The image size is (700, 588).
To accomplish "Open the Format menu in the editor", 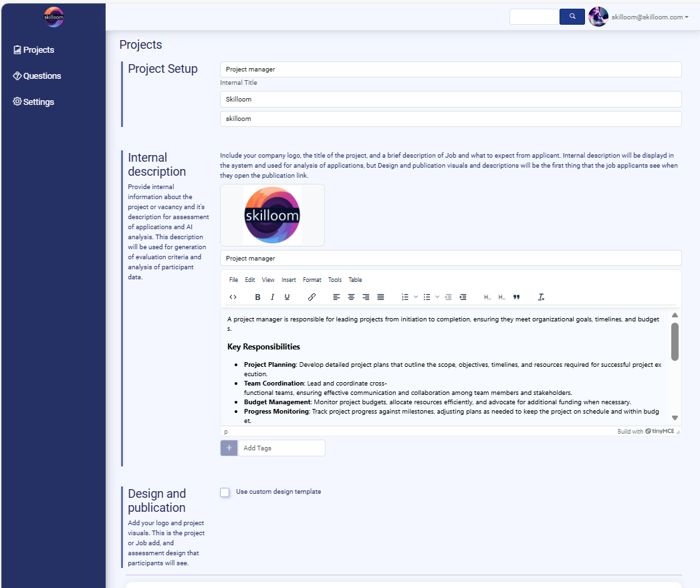I will (312, 280).
